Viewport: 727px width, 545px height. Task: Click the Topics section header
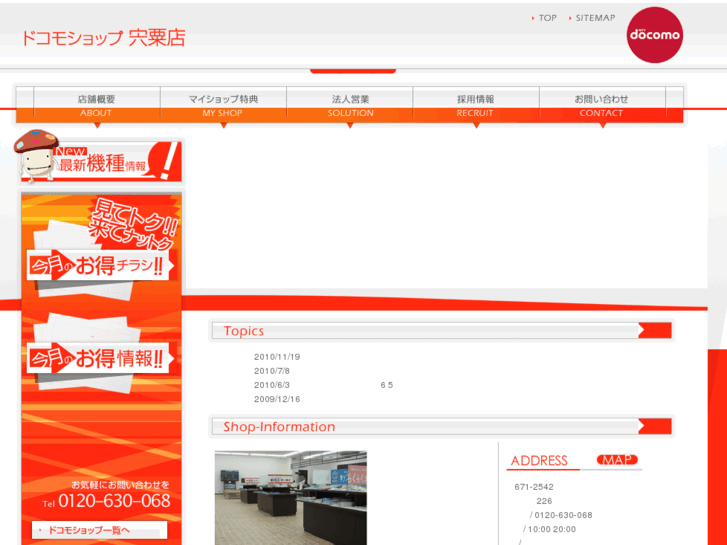pos(441,331)
